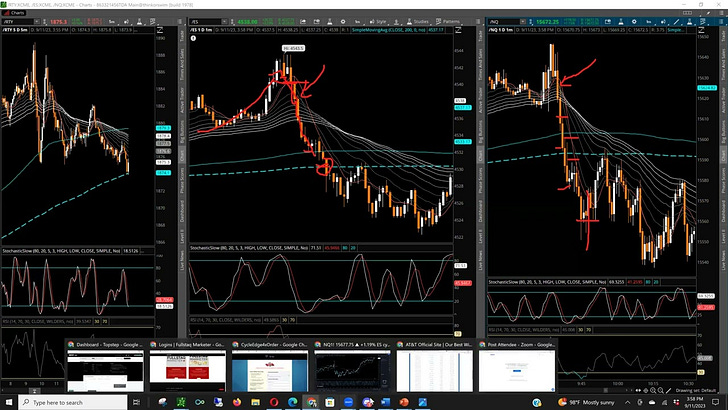This screenshot has height=410, width=728.
Task: Open Phase Scores side tab beside /ES chart
Action: (480, 180)
